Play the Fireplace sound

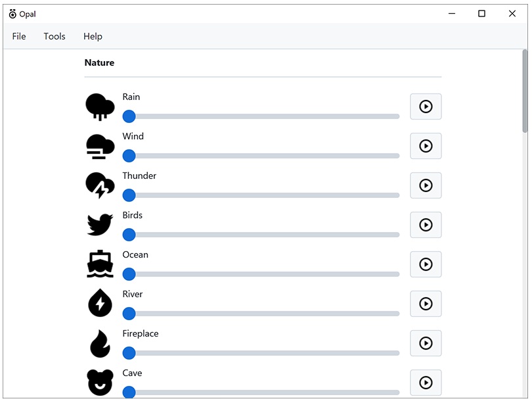tap(426, 343)
